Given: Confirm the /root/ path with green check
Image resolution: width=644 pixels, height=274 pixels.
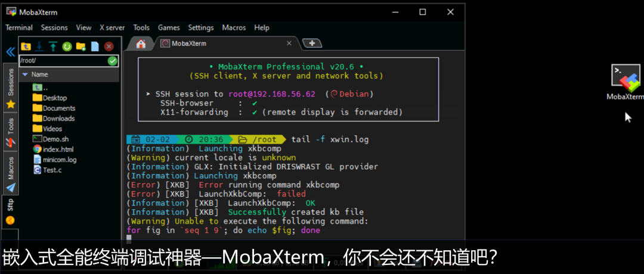Looking at the screenshot, I should click(x=113, y=61).
